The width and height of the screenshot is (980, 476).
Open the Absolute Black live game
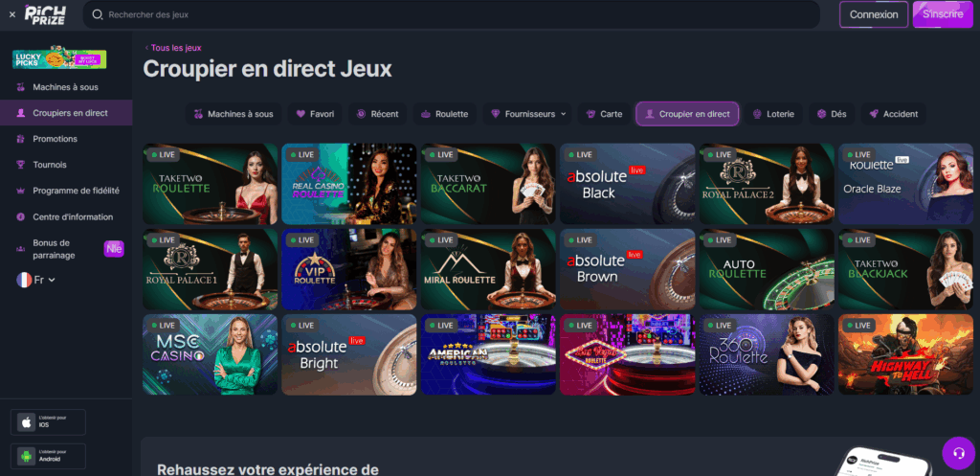tap(627, 184)
